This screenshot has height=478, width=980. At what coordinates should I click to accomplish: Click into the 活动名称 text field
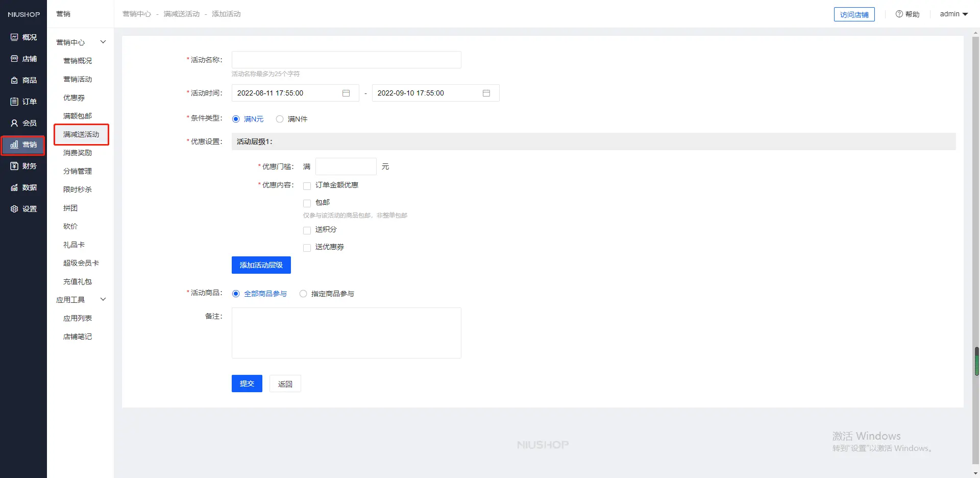coord(346,60)
